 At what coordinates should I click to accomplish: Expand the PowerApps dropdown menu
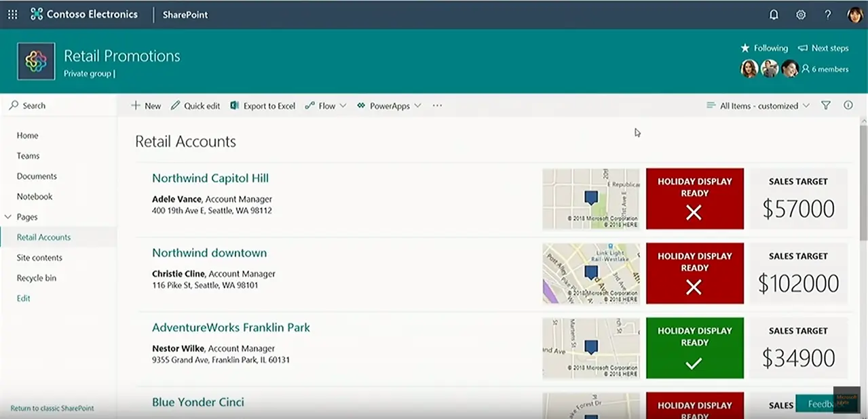(x=389, y=106)
